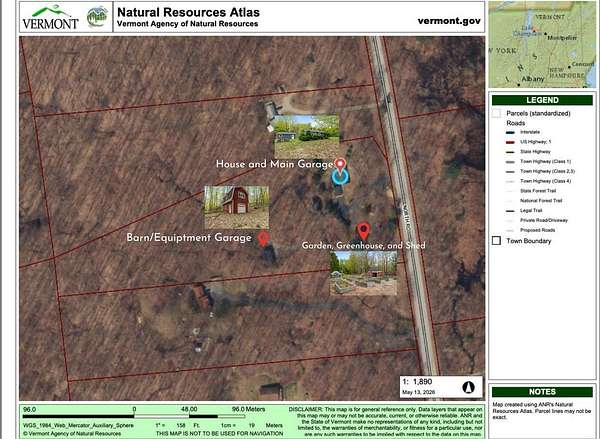Viewport: 600px width, 439px height.
Task: Click the north arrow compass icon
Action: 468,387
